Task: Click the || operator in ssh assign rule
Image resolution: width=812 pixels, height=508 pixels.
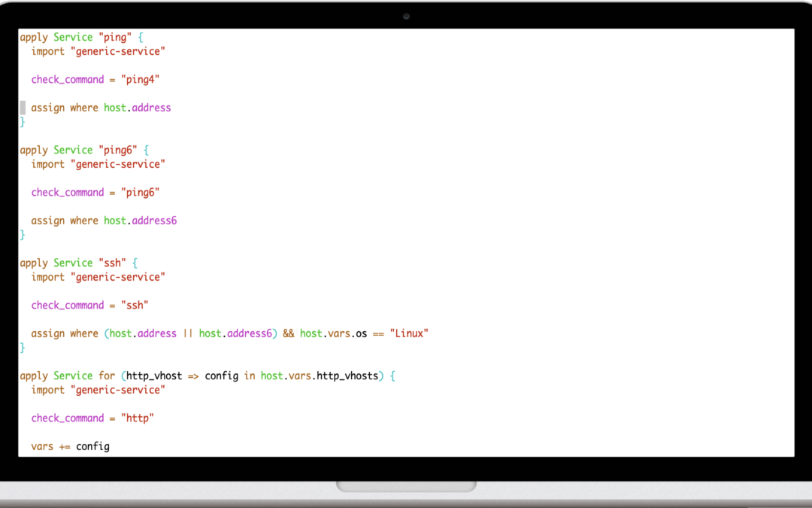Action: click(188, 333)
